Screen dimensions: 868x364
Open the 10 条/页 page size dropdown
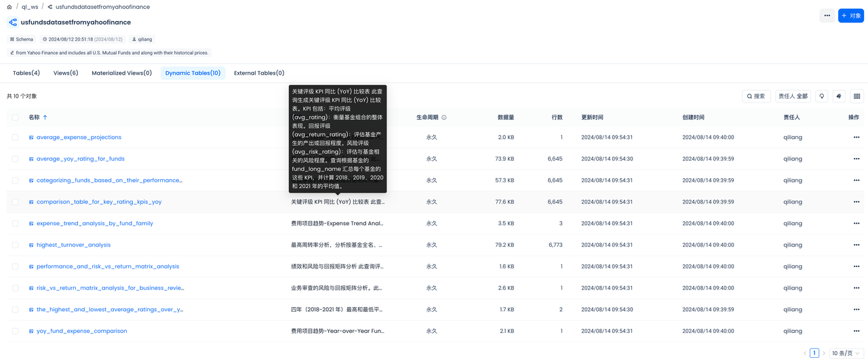click(847, 353)
